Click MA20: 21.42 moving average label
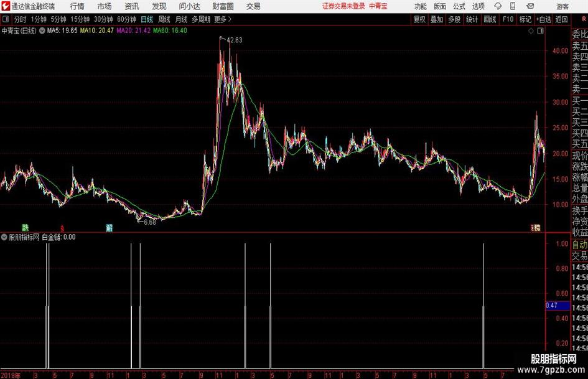 pos(134,30)
